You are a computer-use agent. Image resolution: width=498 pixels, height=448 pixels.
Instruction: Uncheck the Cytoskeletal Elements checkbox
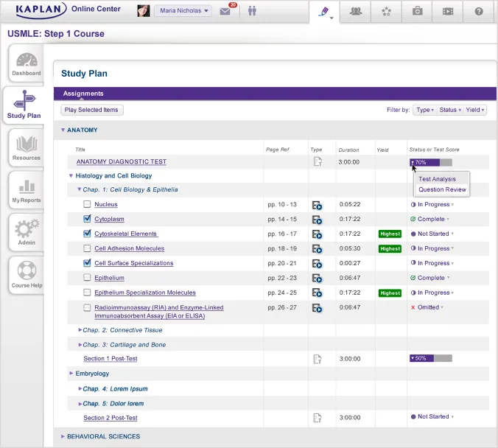(87, 234)
